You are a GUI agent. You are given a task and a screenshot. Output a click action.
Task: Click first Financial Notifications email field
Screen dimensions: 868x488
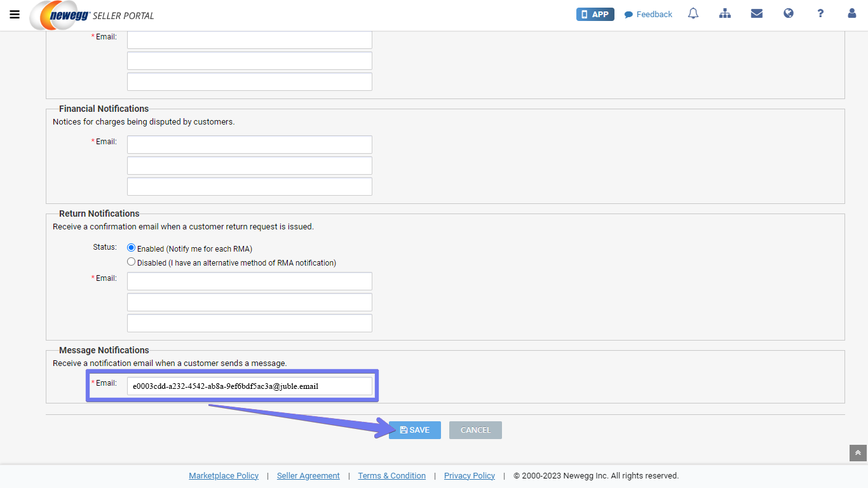(x=249, y=144)
